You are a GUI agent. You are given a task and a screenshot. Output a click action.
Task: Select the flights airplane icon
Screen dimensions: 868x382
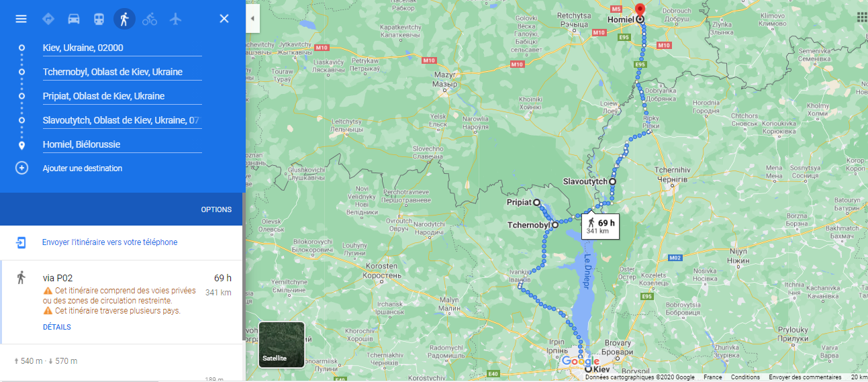click(176, 19)
